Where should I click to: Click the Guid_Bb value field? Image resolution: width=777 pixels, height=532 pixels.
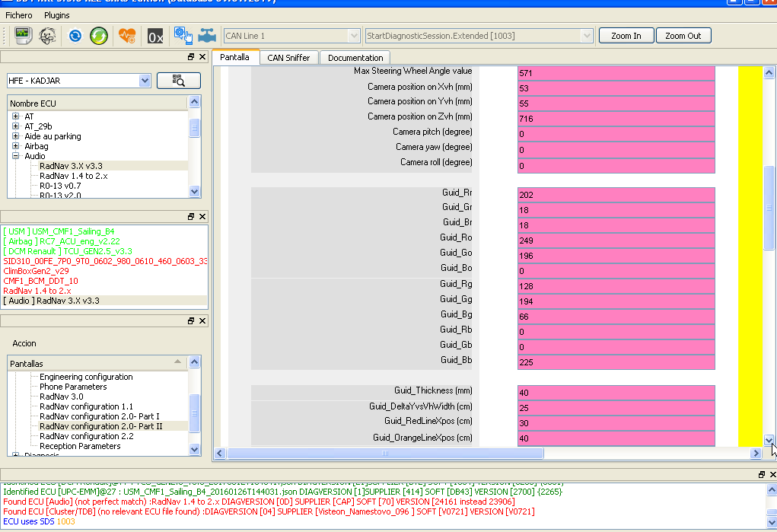point(616,362)
